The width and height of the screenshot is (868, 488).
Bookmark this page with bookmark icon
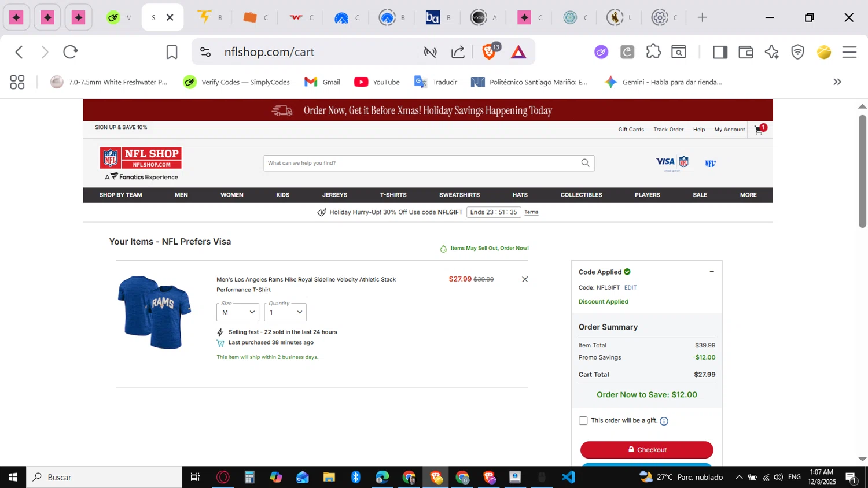(x=172, y=52)
